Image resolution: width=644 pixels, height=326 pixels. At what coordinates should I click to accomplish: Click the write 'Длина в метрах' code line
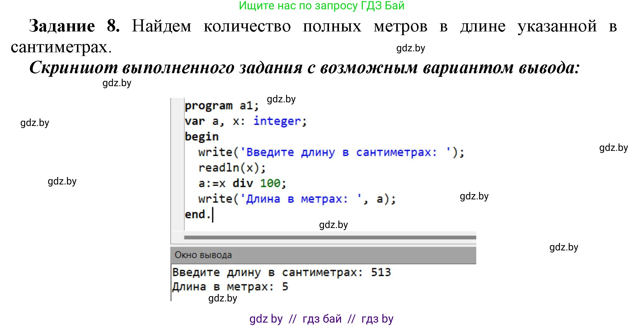tap(297, 199)
